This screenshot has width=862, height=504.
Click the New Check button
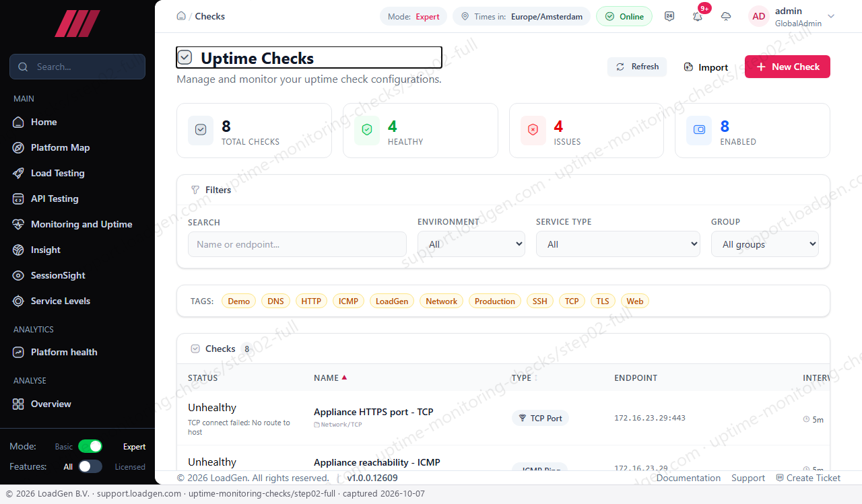[787, 67]
